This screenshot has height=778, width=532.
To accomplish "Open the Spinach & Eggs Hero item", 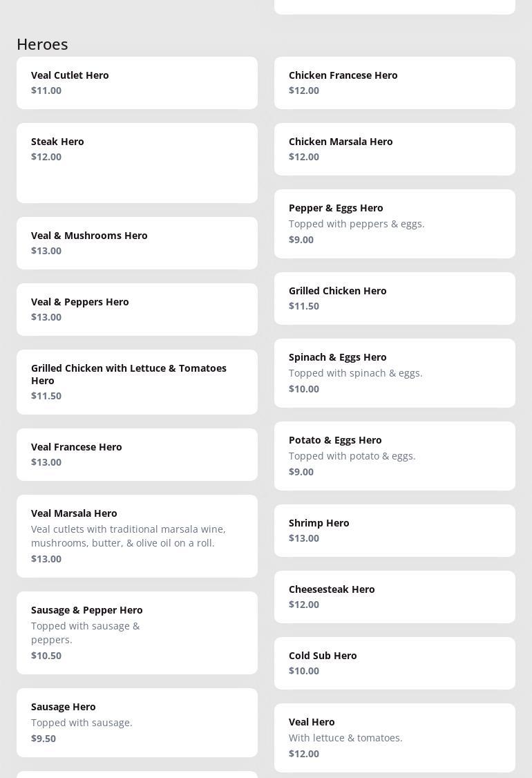I will pyautogui.click(x=395, y=373).
